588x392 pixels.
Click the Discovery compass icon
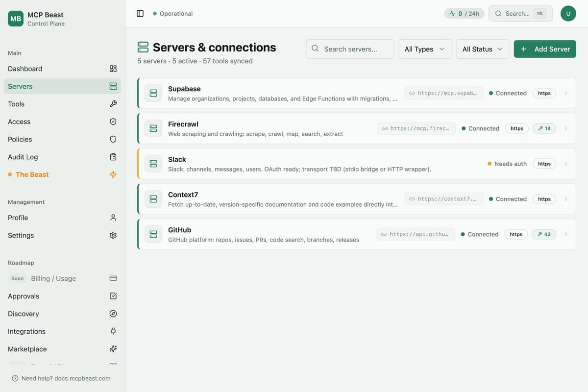tap(113, 314)
